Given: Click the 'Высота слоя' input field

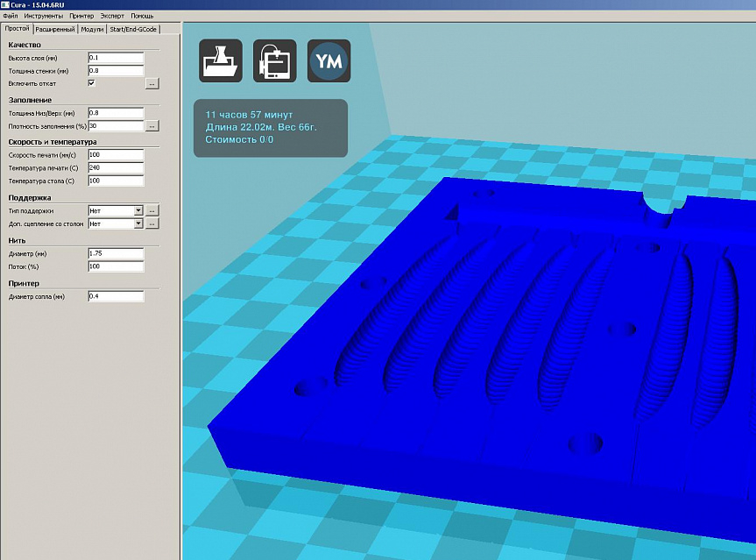Looking at the screenshot, I should coord(115,58).
